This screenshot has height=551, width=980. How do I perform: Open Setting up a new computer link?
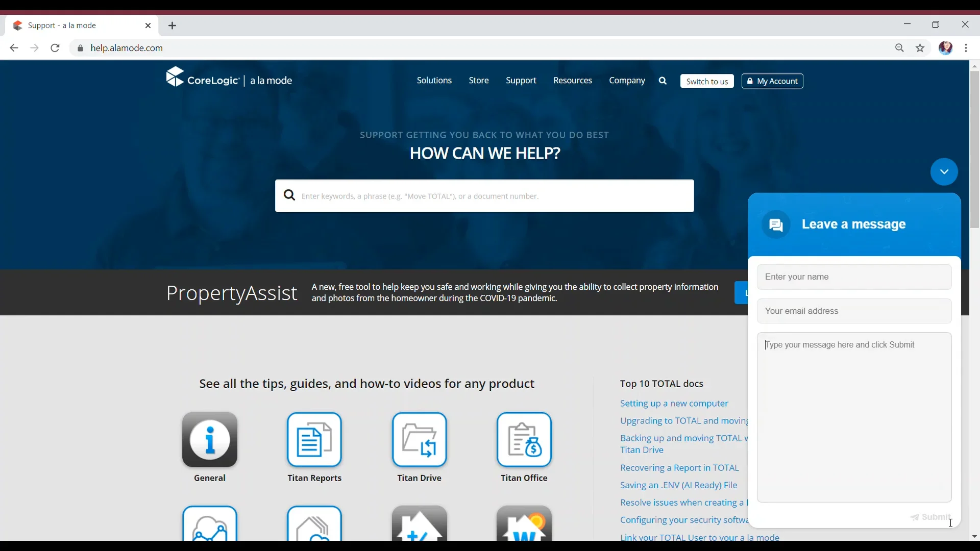pos(674,404)
